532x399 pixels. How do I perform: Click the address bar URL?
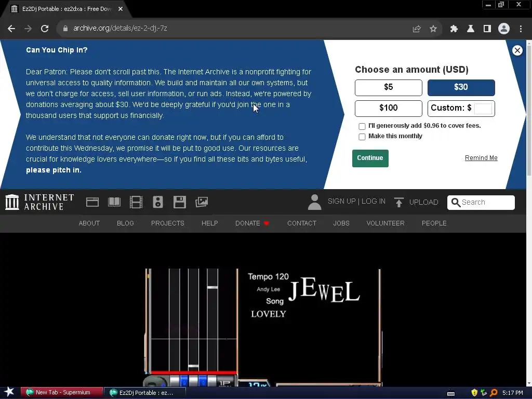pyautogui.click(x=120, y=29)
